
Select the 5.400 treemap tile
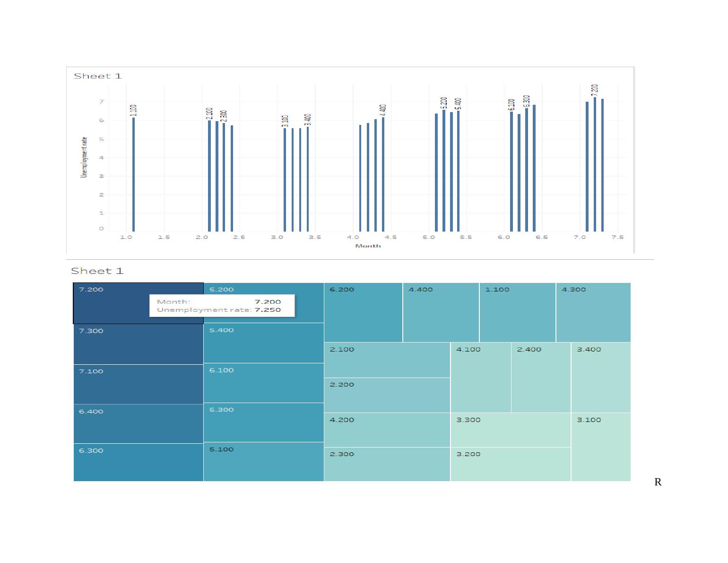(263, 343)
